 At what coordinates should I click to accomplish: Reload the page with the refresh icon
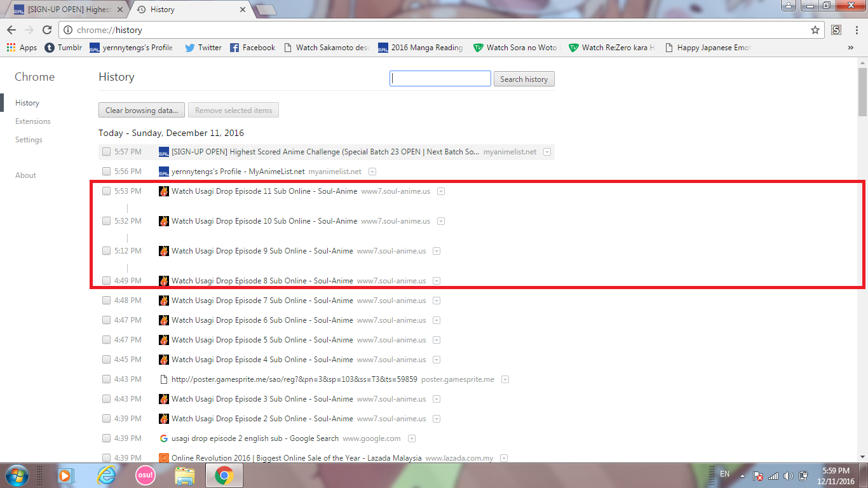click(x=46, y=30)
